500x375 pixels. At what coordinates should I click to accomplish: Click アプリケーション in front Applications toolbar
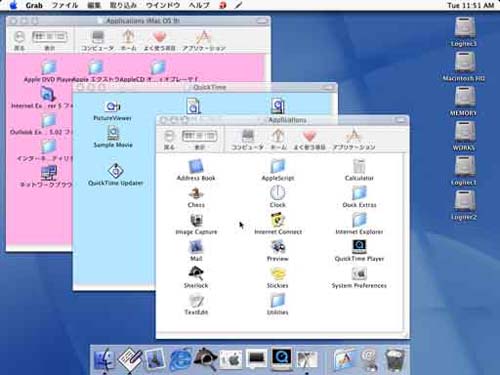click(x=354, y=140)
